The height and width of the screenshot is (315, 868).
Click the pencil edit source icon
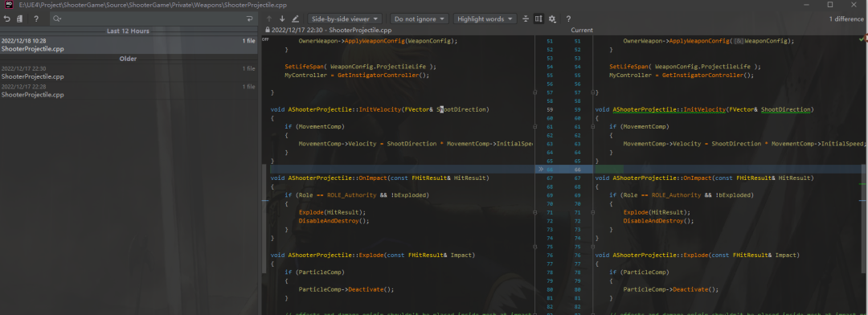click(295, 18)
